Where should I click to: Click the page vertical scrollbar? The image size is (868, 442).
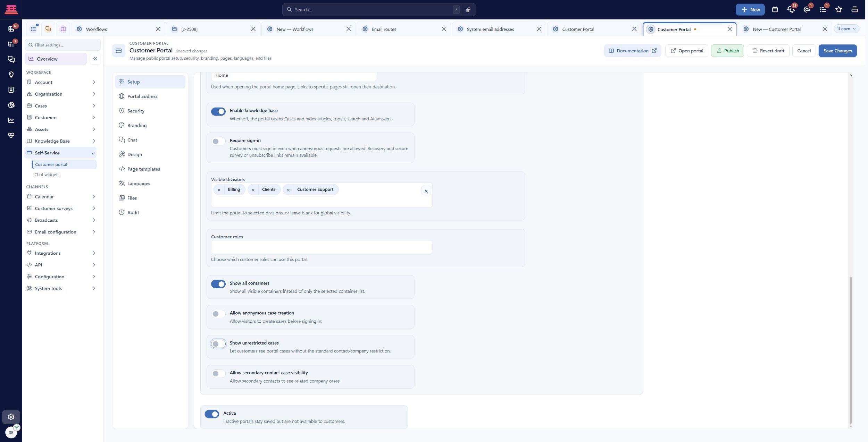tap(850, 350)
